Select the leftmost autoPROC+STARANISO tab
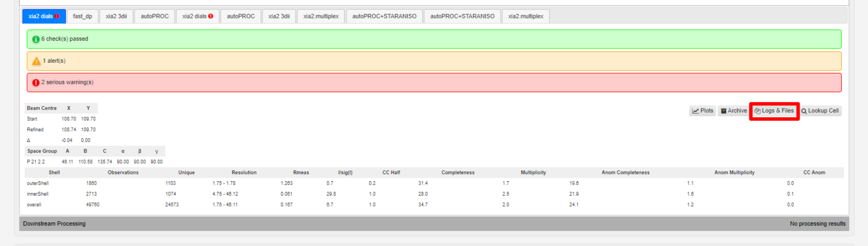 click(x=384, y=16)
